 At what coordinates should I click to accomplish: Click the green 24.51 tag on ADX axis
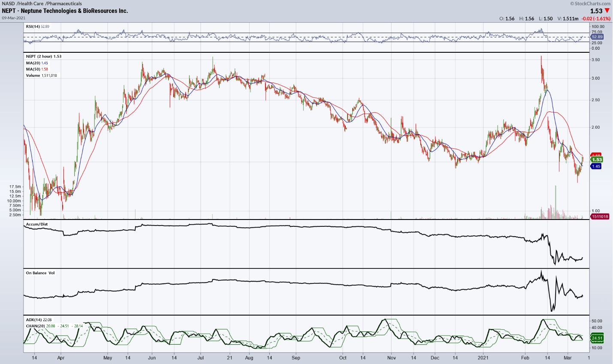(597, 338)
